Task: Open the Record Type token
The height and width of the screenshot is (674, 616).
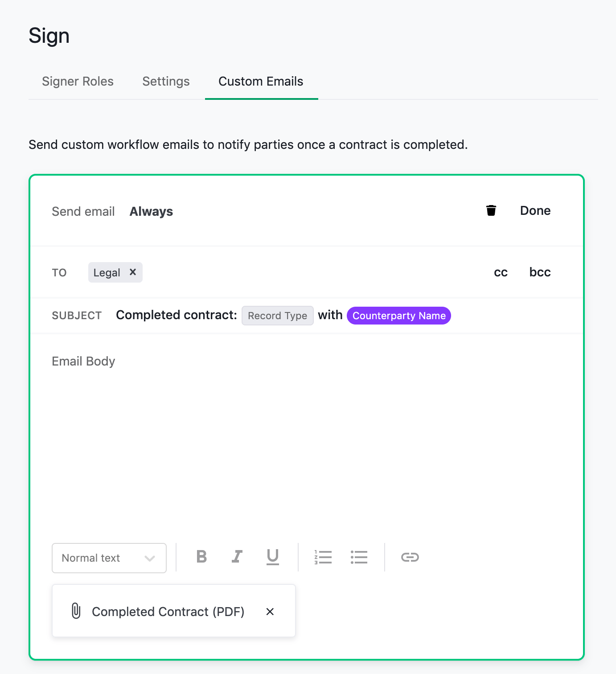Action: tap(277, 316)
